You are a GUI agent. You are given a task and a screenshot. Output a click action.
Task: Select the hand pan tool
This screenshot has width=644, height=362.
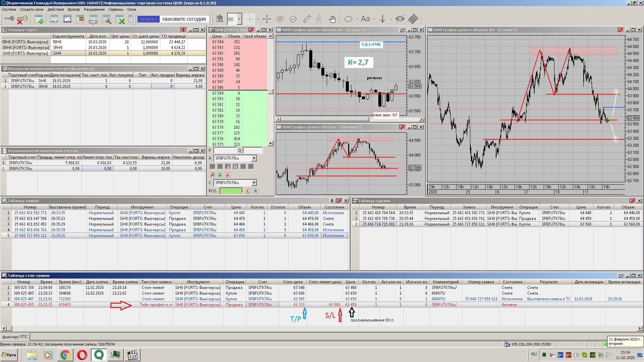(x=332, y=19)
